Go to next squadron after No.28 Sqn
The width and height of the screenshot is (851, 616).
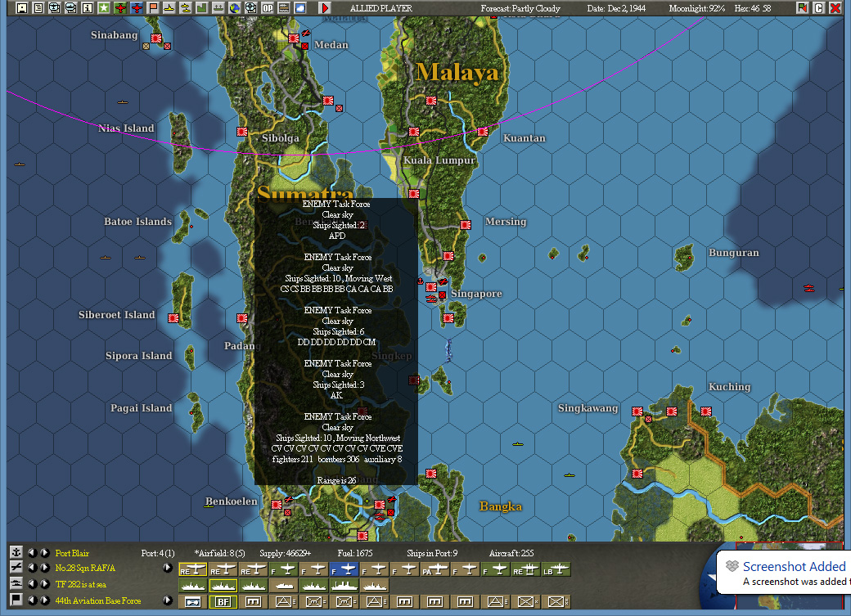click(44, 568)
